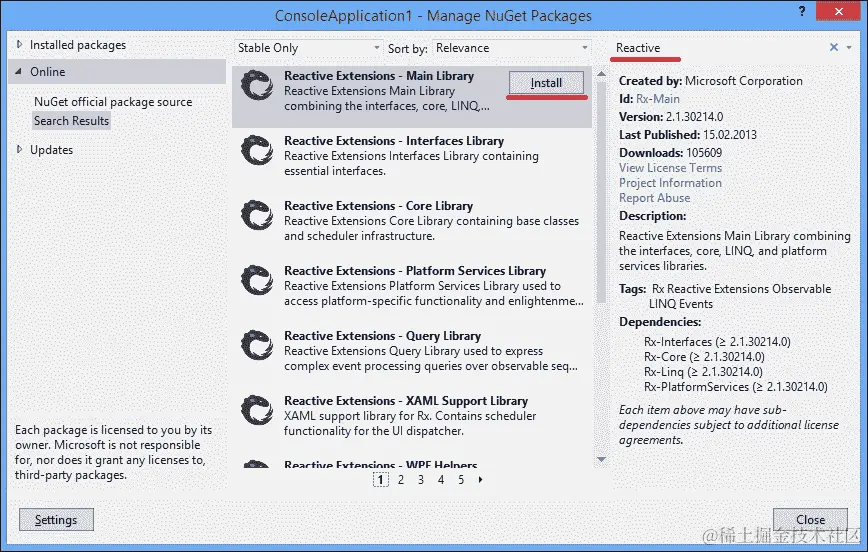Click the package list scroll down arrow
Screen dimensions: 868x552
(602, 460)
